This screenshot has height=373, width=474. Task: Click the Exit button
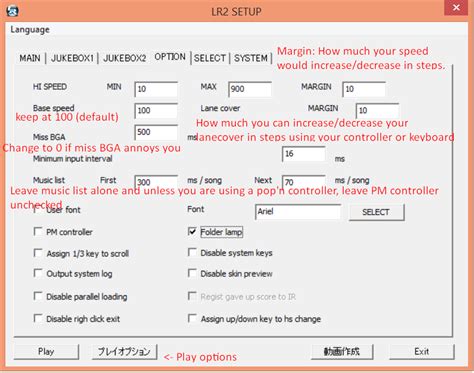click(421, 352)
